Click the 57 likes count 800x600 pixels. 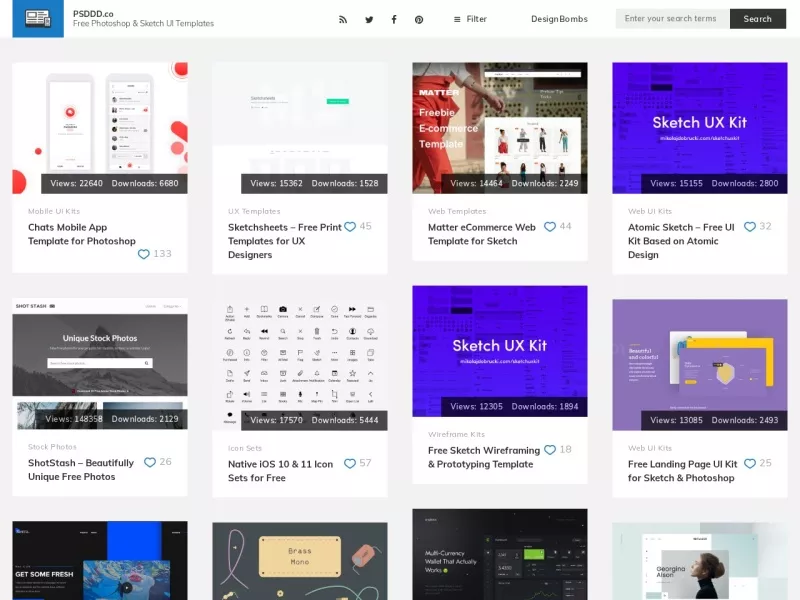click(x=365, y=463)
